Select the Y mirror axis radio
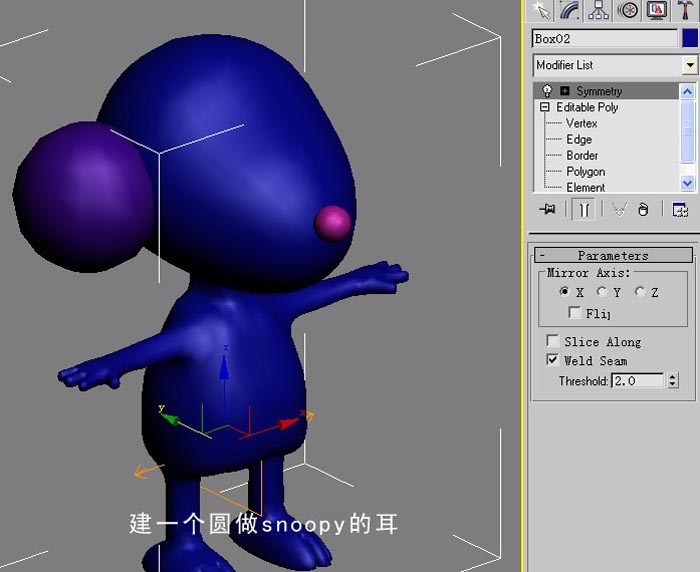The width and height of the screenshot is (700, 572). click(x=602, y=292)
